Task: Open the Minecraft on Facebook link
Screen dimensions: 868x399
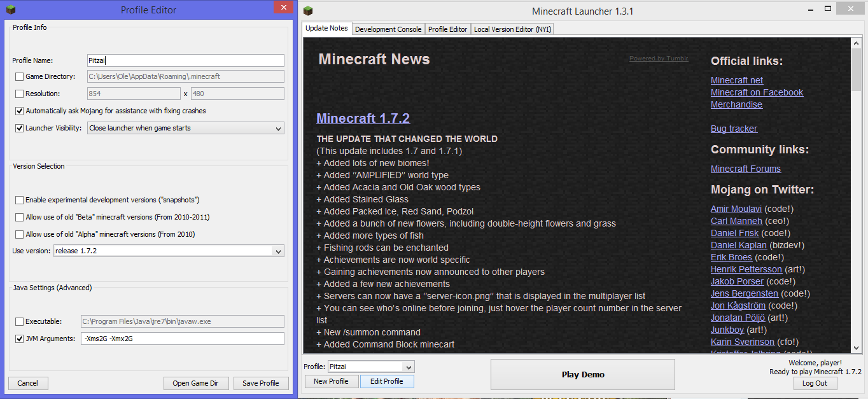Action: [x=757, y=92]
